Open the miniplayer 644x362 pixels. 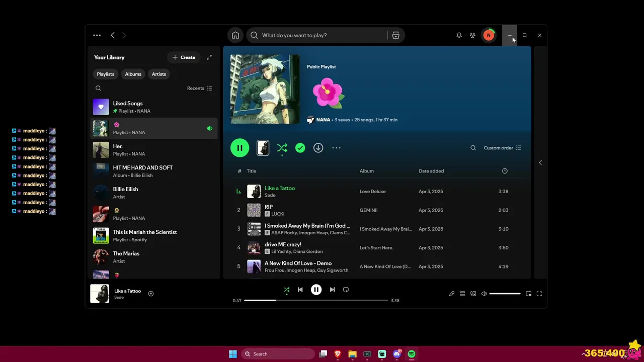(x=529, y=294)
